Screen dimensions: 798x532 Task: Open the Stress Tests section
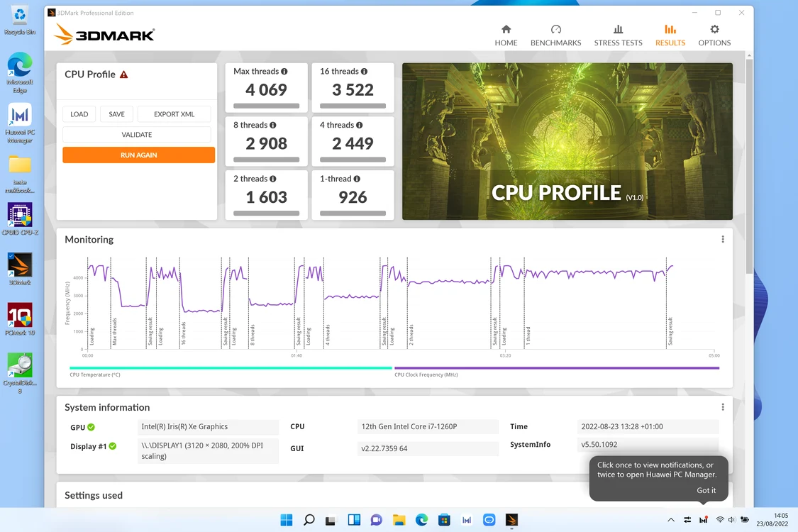coord(618,35)
